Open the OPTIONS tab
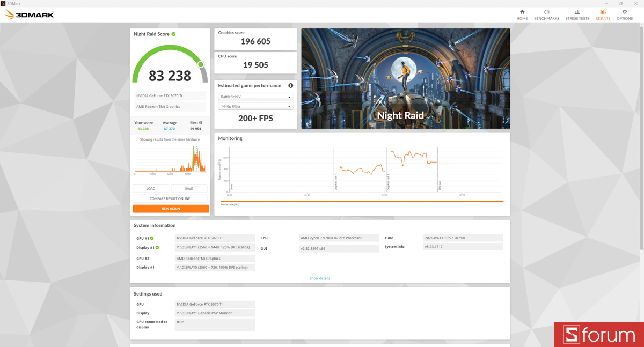The height and width of the screenshot is (347, 644). click(x=624, y=15)
